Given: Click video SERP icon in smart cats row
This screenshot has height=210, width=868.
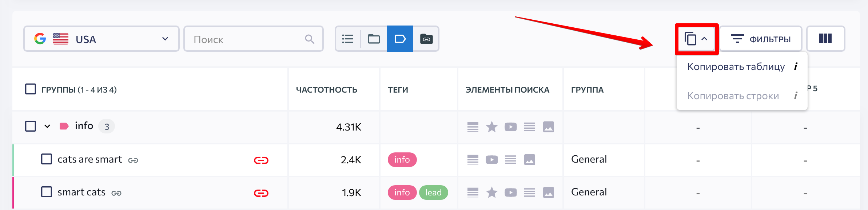Looking at the screenshot, I should point(511,192).
